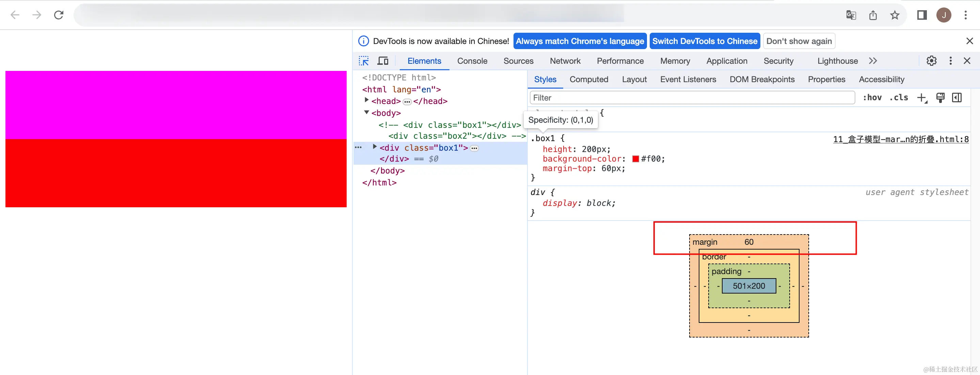The image size is (980, 375).
Task: Open the Memory tab
Action: [x=675, y=61]
